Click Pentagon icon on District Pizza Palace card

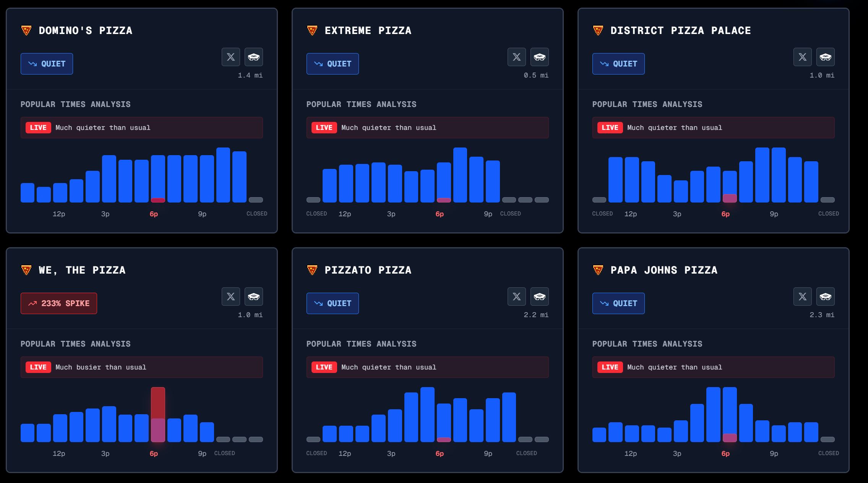tap(825, 57)
